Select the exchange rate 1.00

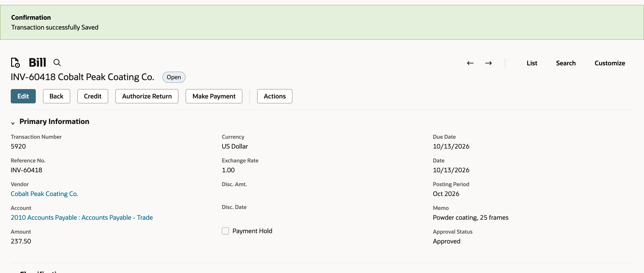pos(228,170)
